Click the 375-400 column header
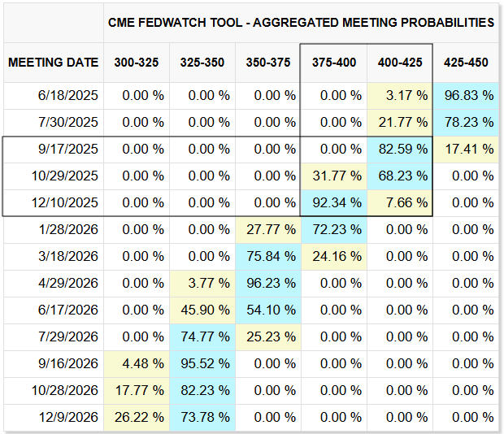This screenshot has width=504, height=434. coord(333,63)
